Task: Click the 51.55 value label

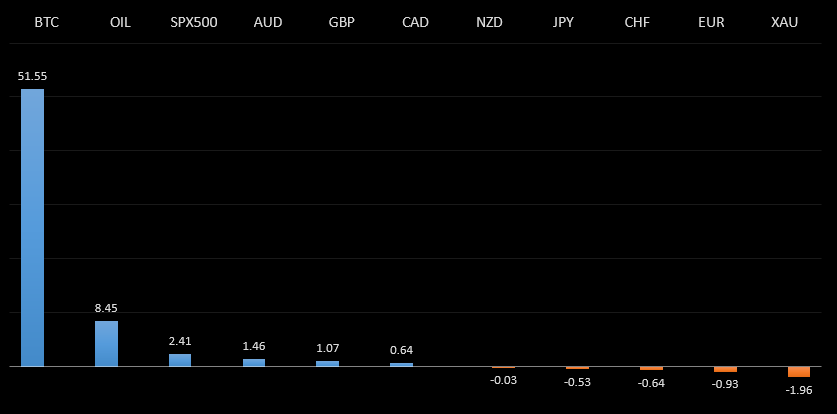Action: tap(32, 76)
